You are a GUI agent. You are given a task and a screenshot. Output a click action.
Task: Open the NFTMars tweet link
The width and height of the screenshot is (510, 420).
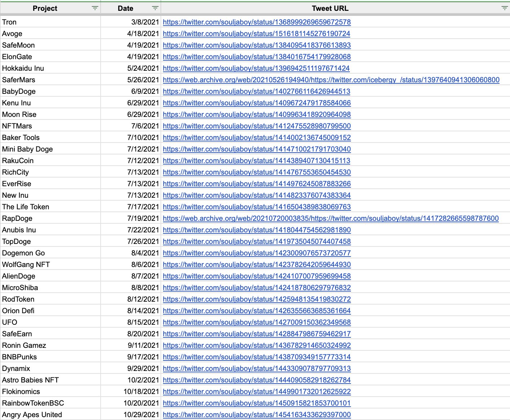point(257,126)
